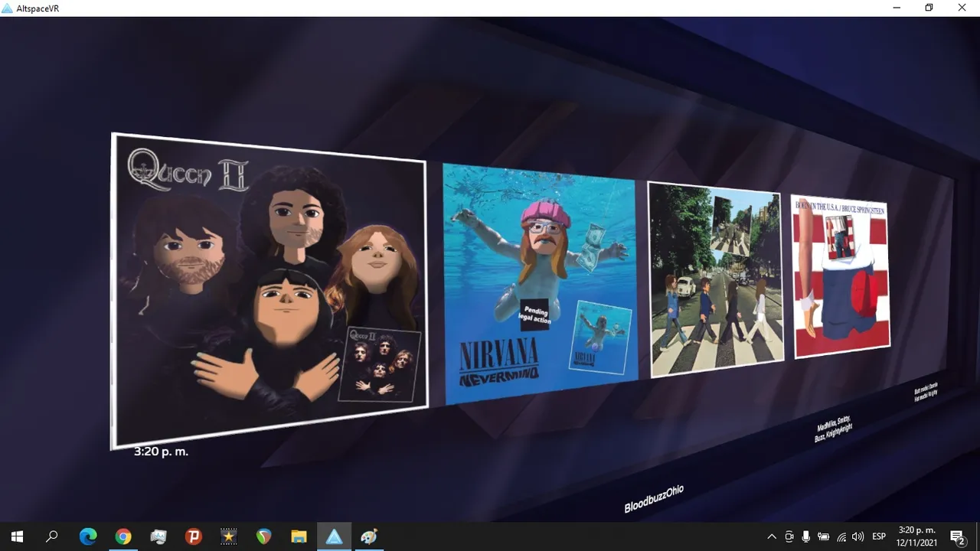The width and height of the screenshot is (980, 551).
Task: Open the volume speaker control
Action: 858,536
